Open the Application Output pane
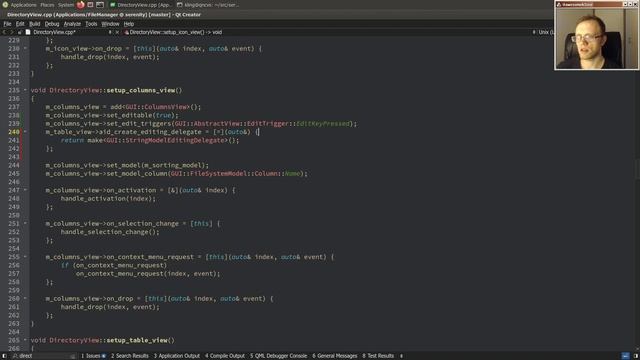The height and width of the screenshot is (360, 640). [x=177, y=356]
